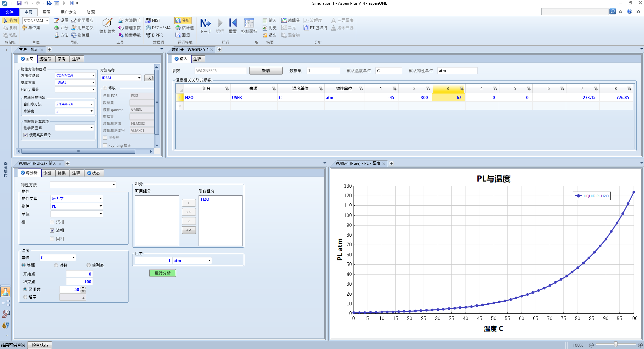Click the Simulation environment sidebar icon
Screen dimensions: 644x349
(x=5, y=303)
